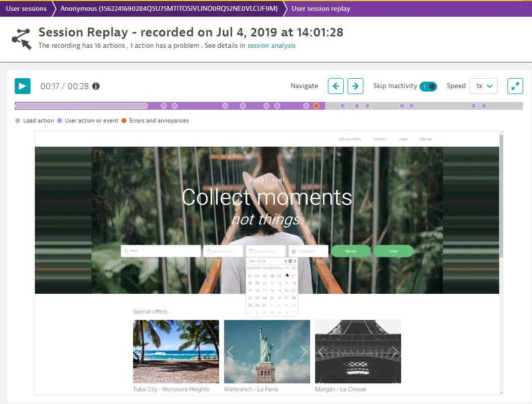Go to next month in calendar

(295, 261)
